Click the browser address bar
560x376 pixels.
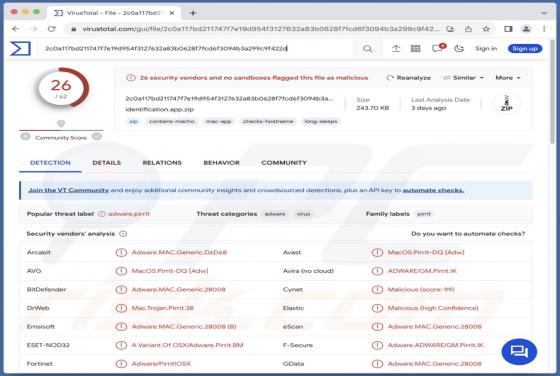click(261, 29)
